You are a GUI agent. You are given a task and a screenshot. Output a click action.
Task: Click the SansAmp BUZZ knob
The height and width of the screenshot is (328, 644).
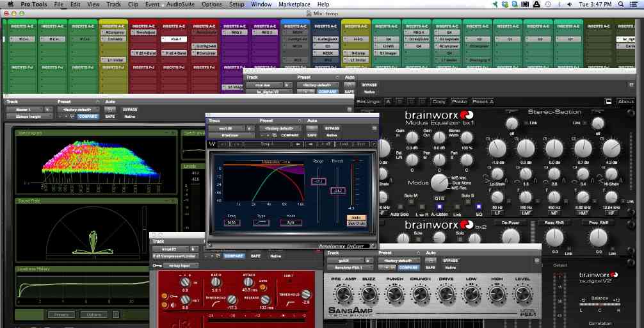click(x=369, y=294)
